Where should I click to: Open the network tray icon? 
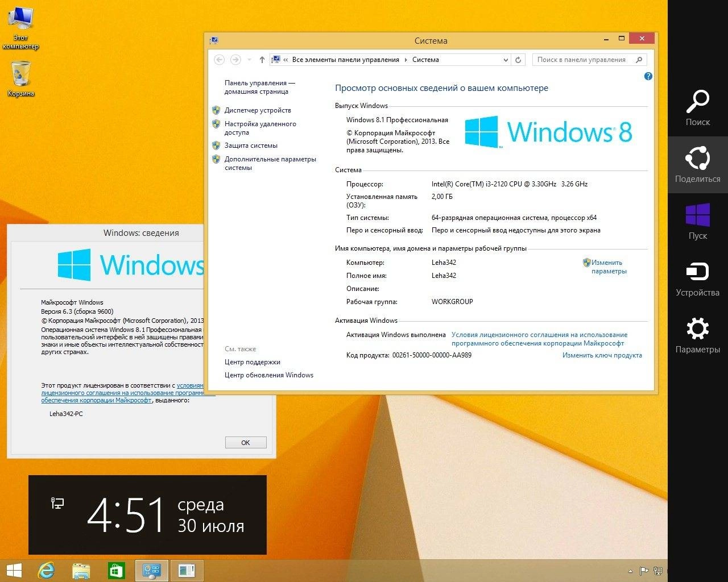point(658,571)
